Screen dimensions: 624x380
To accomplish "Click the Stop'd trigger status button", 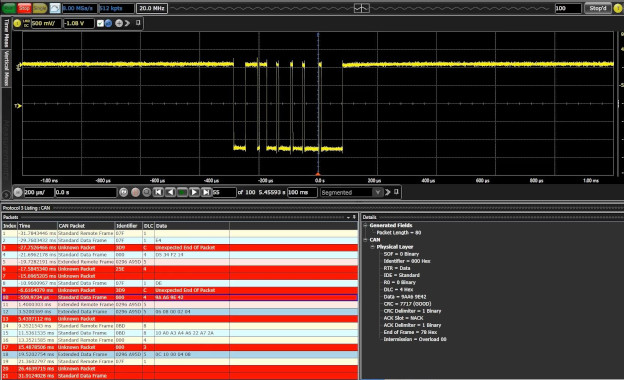I will [597, 8].
